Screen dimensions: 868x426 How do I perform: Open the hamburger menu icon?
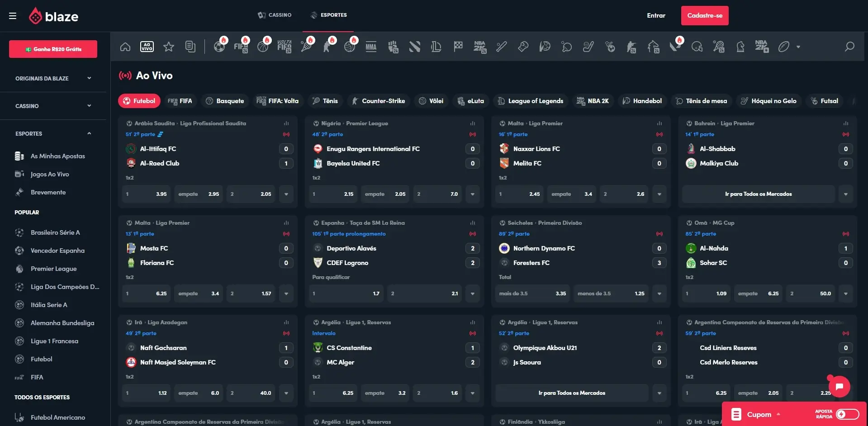pyautogui.click(x=13, y=16)
